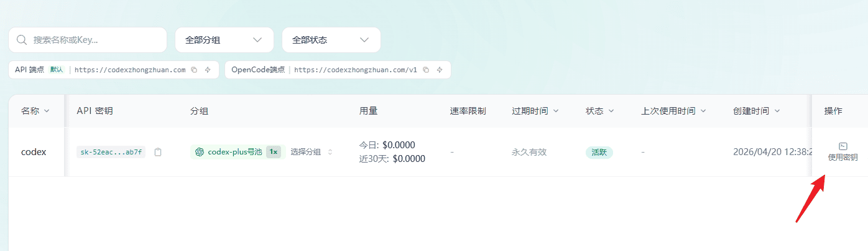Click the API 端点 label
868x251 pixels.
click(x=29, y=70)
